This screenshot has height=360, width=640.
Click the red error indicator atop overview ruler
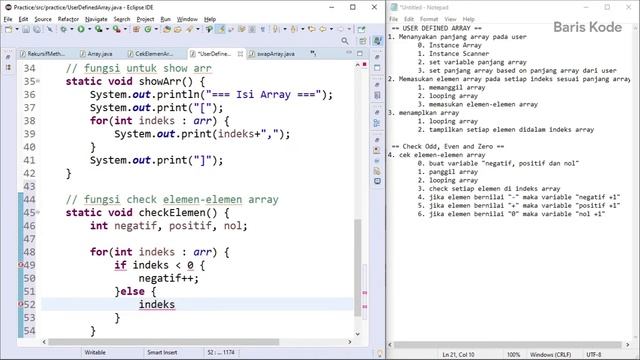point(364,64)
